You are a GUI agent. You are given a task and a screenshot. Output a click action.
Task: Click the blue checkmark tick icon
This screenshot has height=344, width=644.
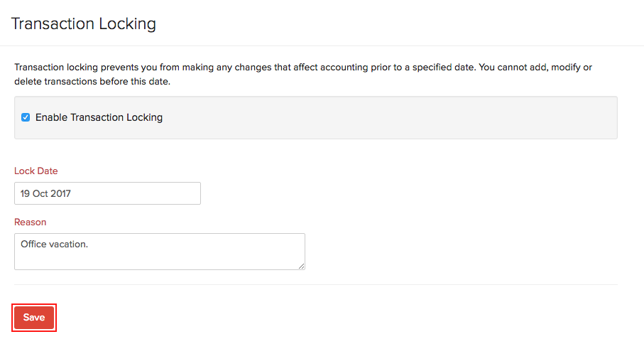coord(26,117)
